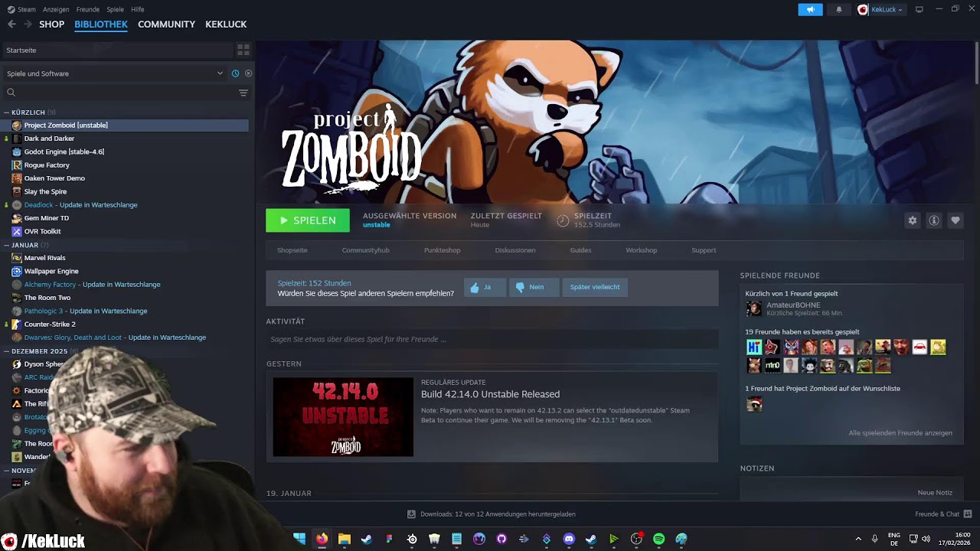Open the Hilfe menu
This screenshot has height=551, width=980.
[138, 9]
